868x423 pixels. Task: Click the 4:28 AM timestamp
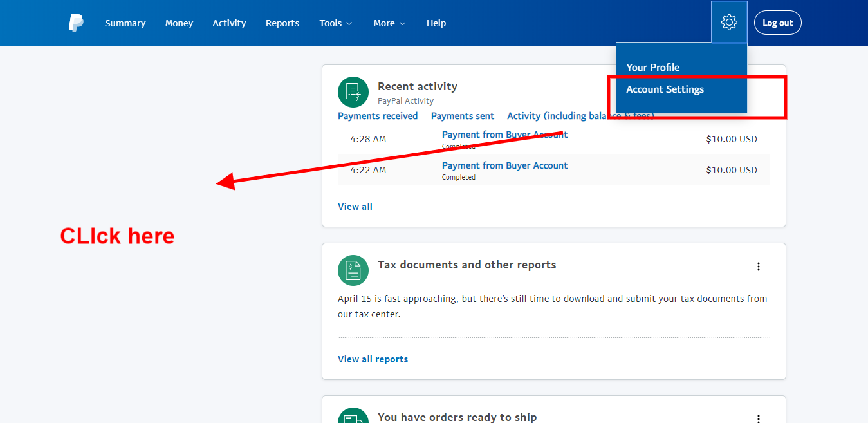coord(368,139)
